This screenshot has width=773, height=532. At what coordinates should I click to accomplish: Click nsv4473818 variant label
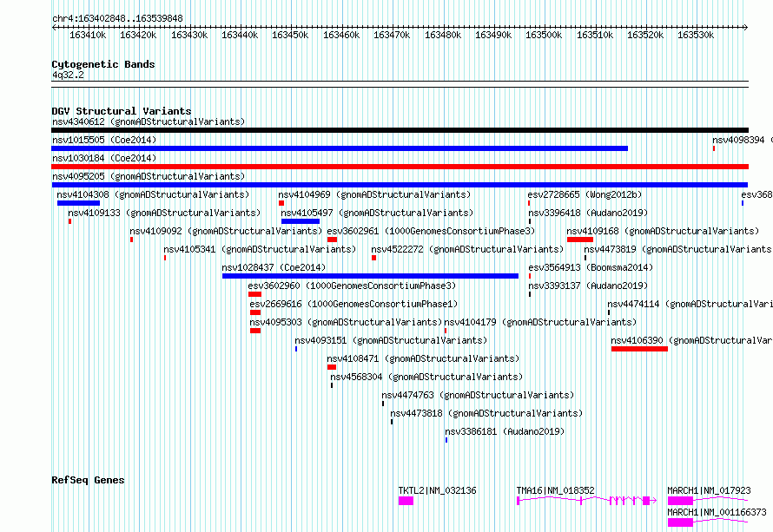click(x=486, y=413)
